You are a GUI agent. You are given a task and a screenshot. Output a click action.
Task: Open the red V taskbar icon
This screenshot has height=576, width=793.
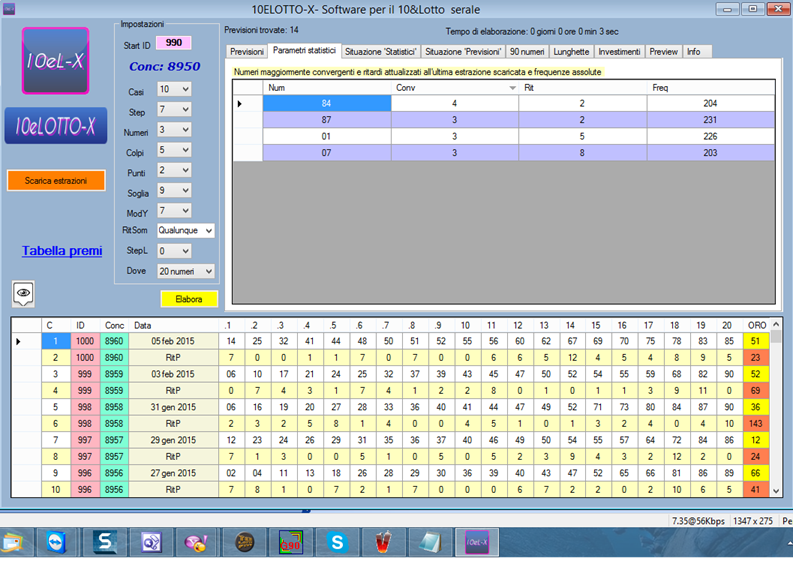click(384, 542)
